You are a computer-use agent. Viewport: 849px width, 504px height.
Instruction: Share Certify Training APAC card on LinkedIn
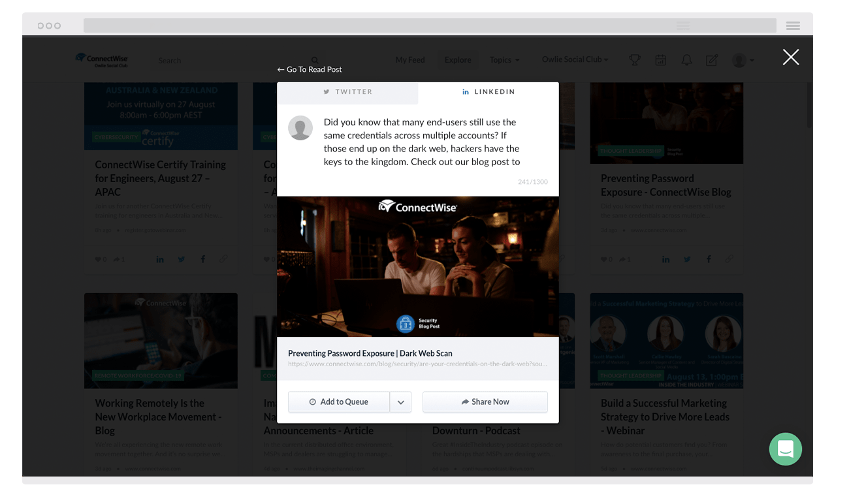point(160,259)
